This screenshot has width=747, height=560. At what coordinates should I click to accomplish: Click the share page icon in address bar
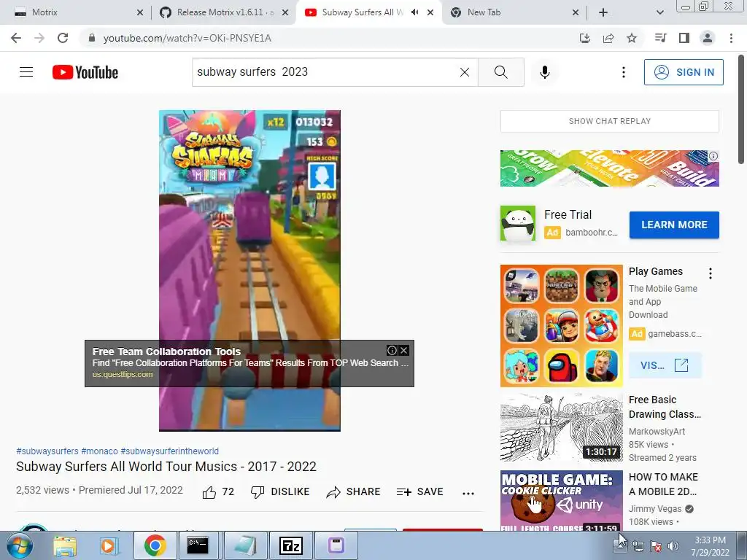(608, 38)
